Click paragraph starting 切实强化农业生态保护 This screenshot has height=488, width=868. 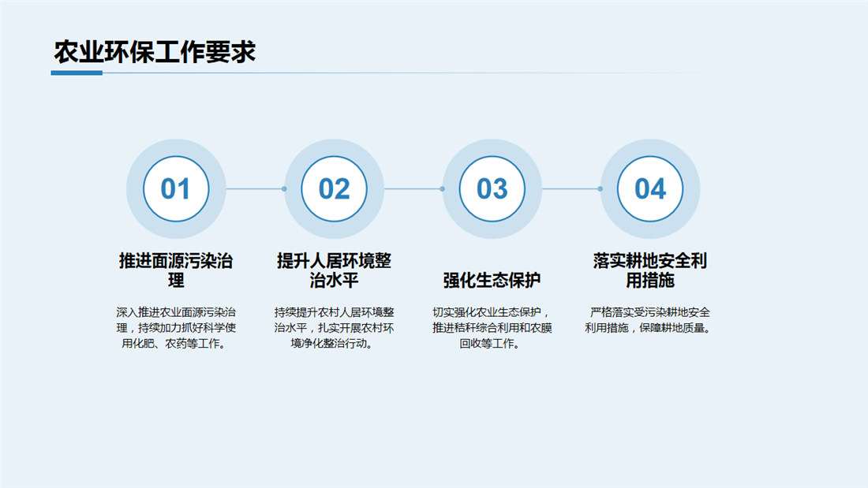click(x=492, y=327)
